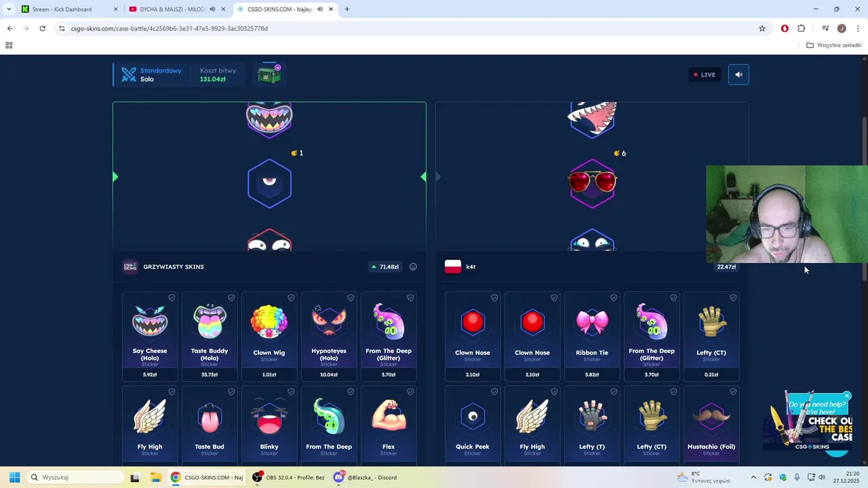Image resolution: width=868 pixels, height=488 pixels.
Task: Select the Taste Bud sticker image
Action: point(210,416)
